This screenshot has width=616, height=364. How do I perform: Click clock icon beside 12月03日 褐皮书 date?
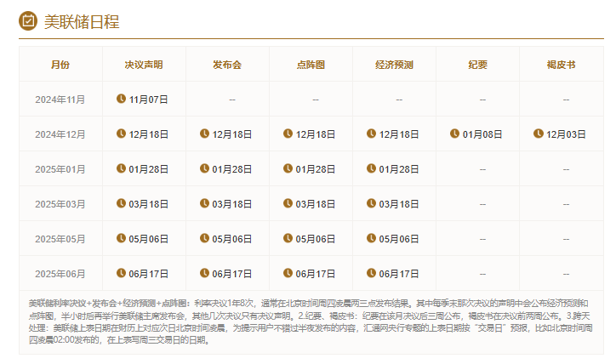(539, 134)
